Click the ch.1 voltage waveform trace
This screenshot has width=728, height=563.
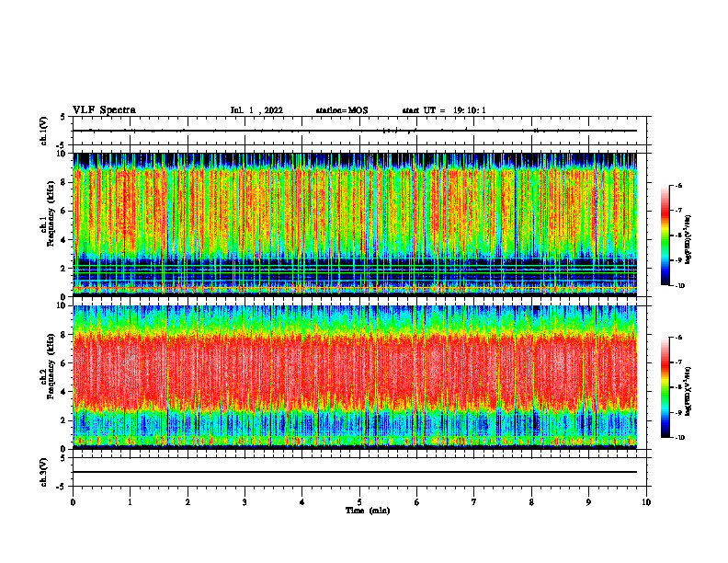(355, 131)
